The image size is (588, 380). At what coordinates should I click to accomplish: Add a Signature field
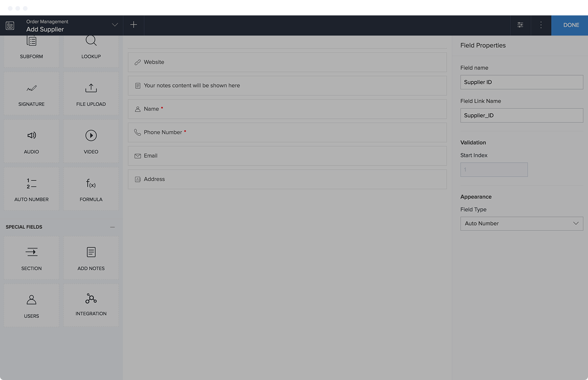31,94
